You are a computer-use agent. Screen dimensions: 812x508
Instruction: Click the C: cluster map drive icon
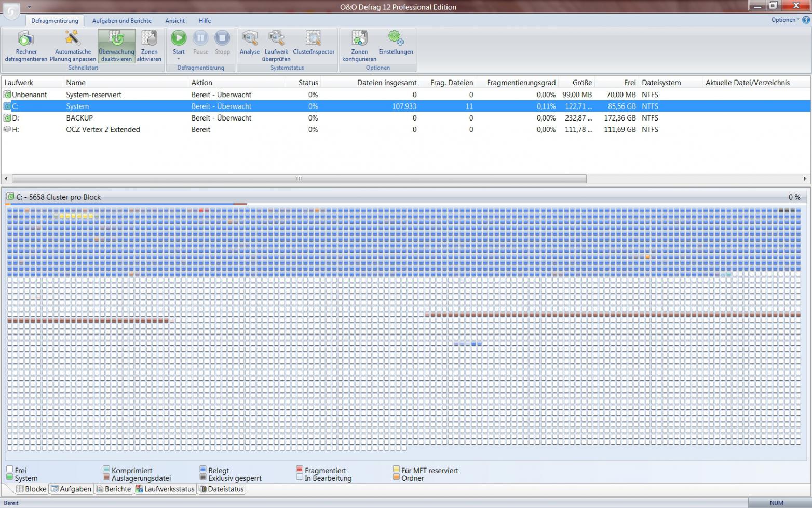[x=10, y=197]
